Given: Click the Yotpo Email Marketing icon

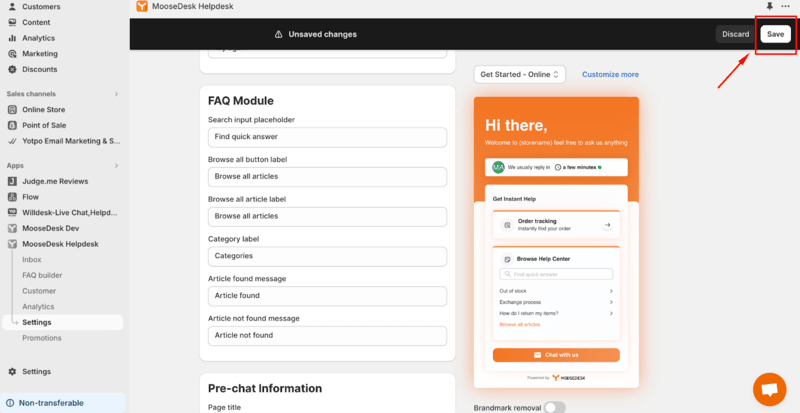Looking at the screenshot, I should [12, 141].
